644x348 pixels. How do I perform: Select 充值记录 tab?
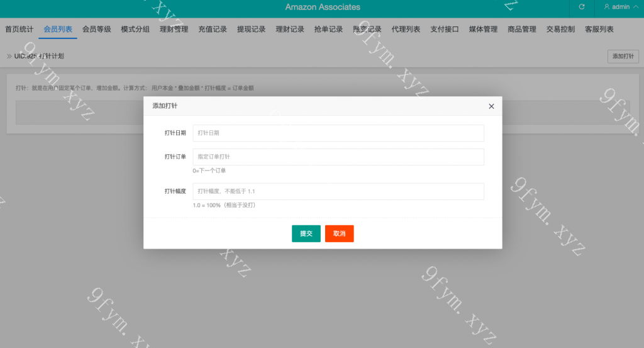click(213, 29)
